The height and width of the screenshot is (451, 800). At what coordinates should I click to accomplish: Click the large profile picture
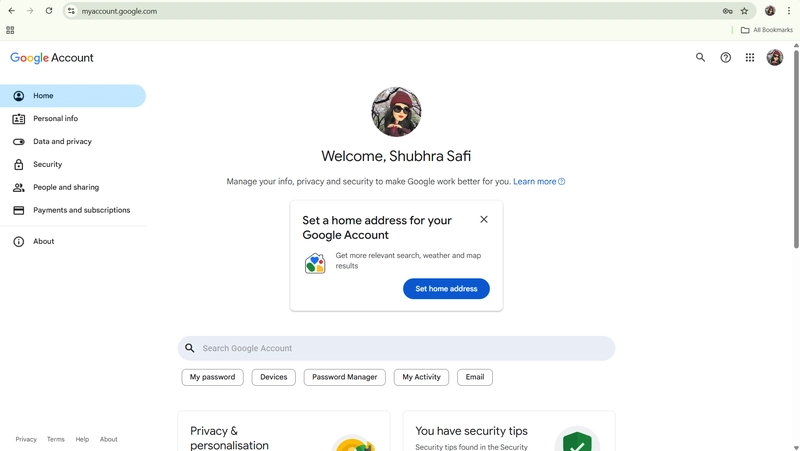click(x=396, y=112)
